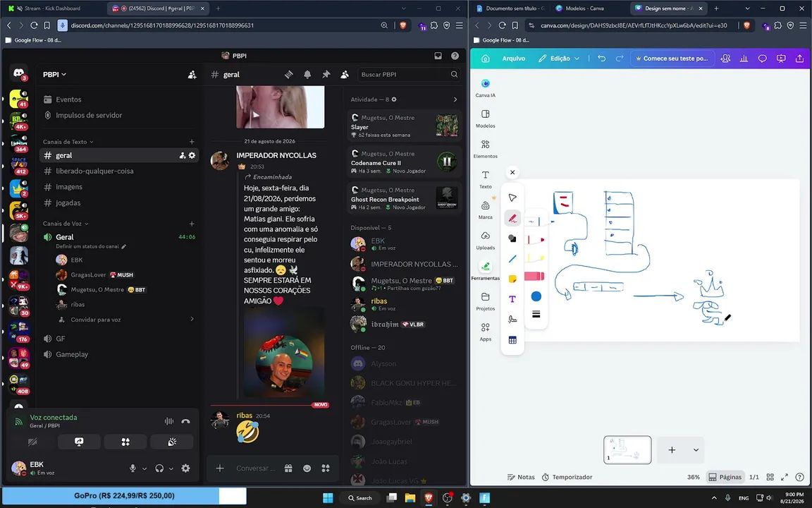Click the Canva share upload icon

point(799,59)
